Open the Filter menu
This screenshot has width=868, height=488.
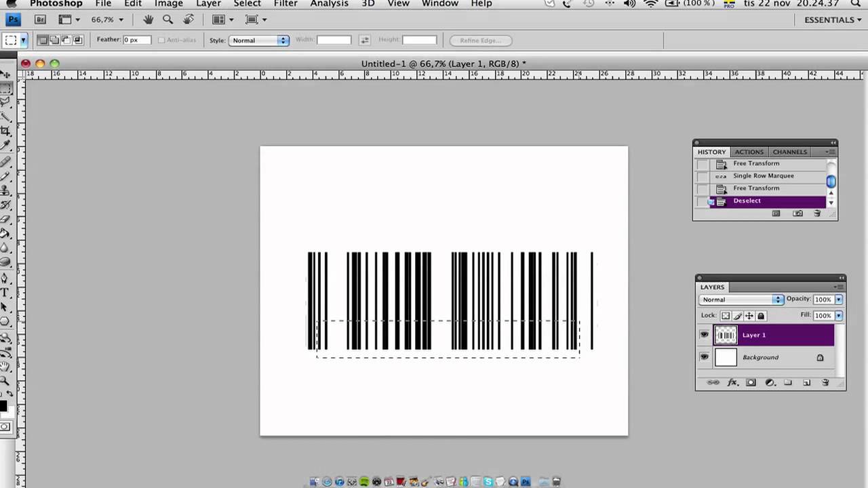coord(285,3)
